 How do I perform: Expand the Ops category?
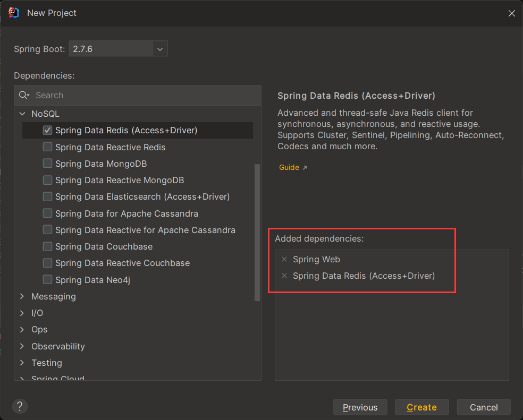(x=22, y=329)
